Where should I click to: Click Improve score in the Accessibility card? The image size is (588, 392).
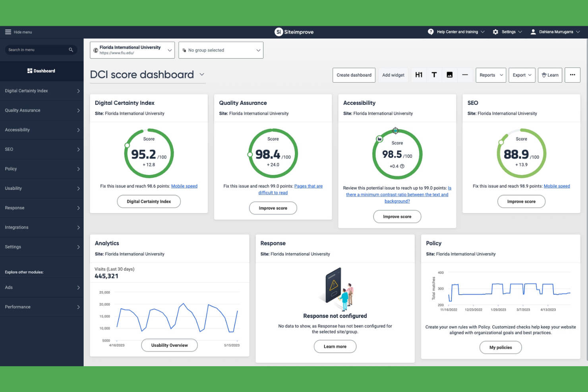click(x=397, y=216)
